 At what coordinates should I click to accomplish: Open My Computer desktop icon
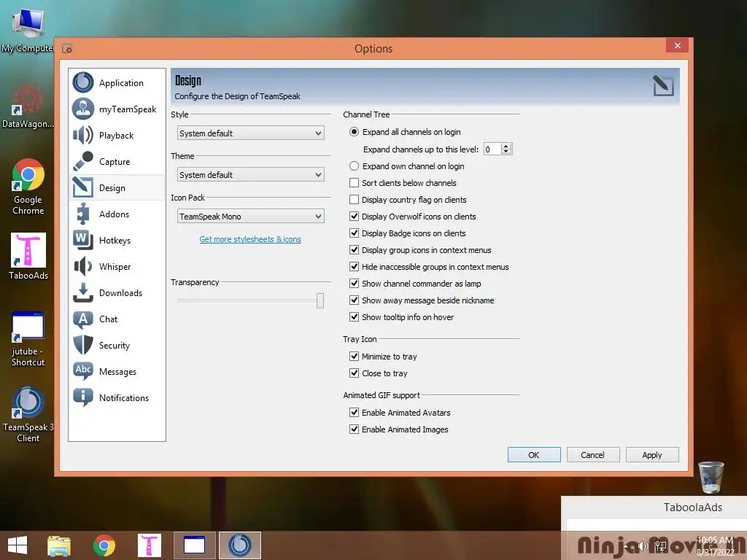(x=27, y=31)
